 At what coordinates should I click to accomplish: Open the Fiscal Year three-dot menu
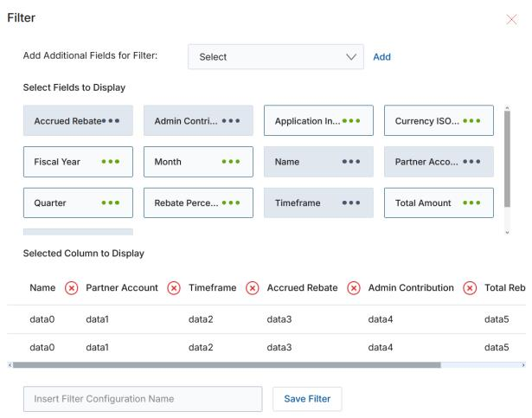[111, 162]
